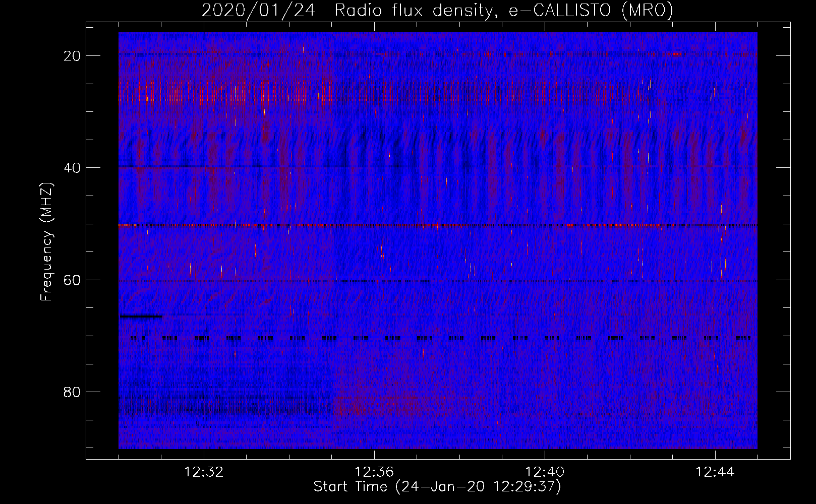Click the plot title '2020/01/24 Radio flux density'
Image resolution: width=816 pixels, height=504 pixels.
437,10
